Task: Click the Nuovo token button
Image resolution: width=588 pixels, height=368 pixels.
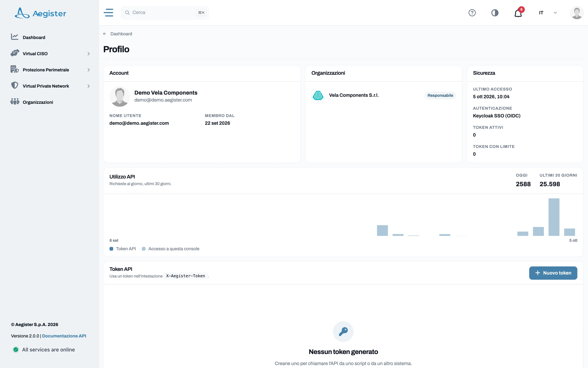Action: [553, 273]
